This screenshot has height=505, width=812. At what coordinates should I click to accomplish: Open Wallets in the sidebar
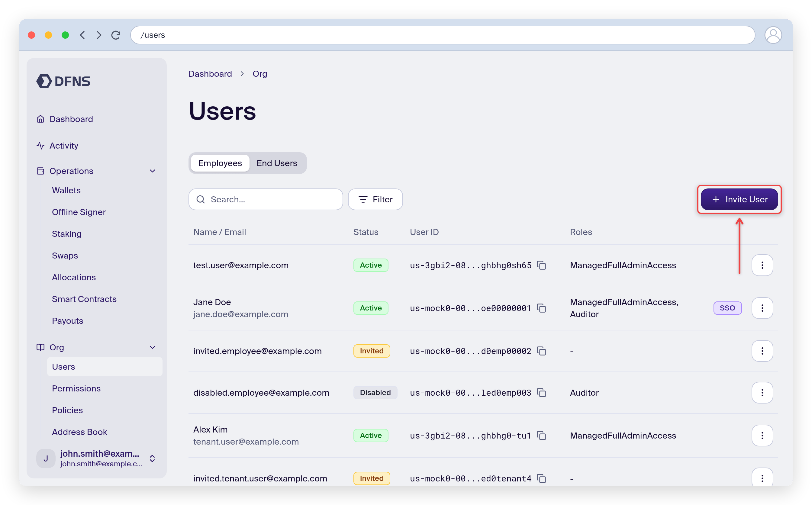click(x=66, y=190)
